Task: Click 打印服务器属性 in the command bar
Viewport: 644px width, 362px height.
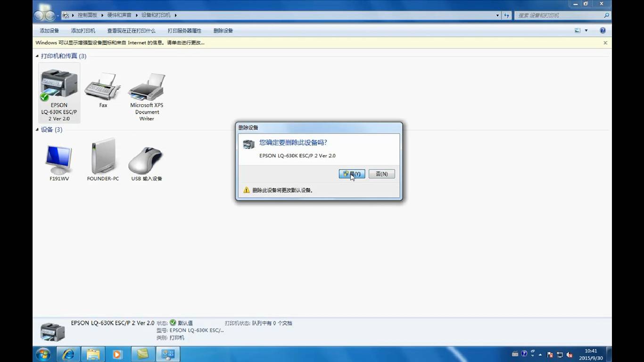Action: (x=184, y=31)
